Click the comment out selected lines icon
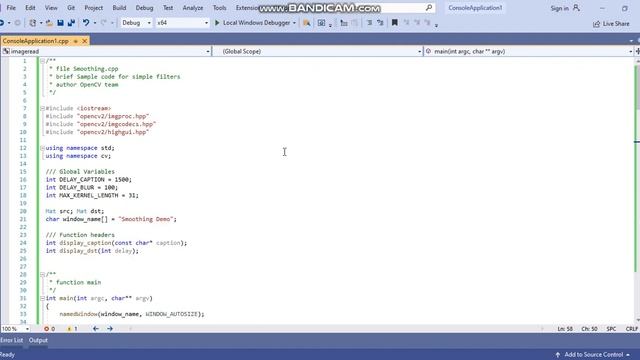 [x=369, y=23]
